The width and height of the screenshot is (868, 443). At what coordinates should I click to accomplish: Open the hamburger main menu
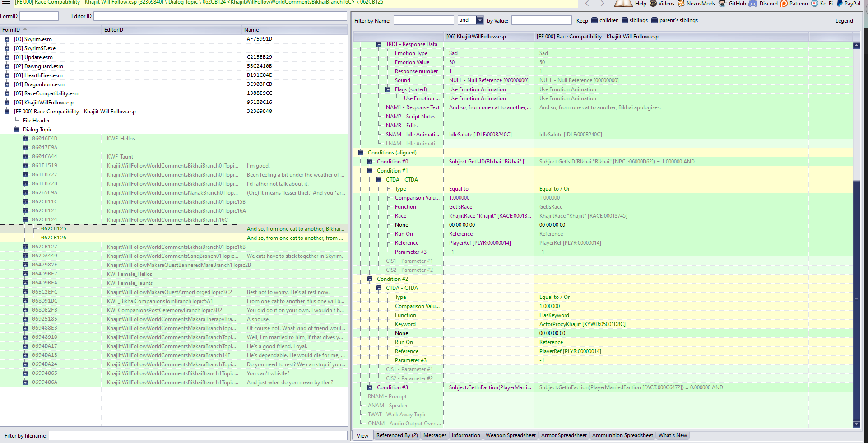click(6, 3)
